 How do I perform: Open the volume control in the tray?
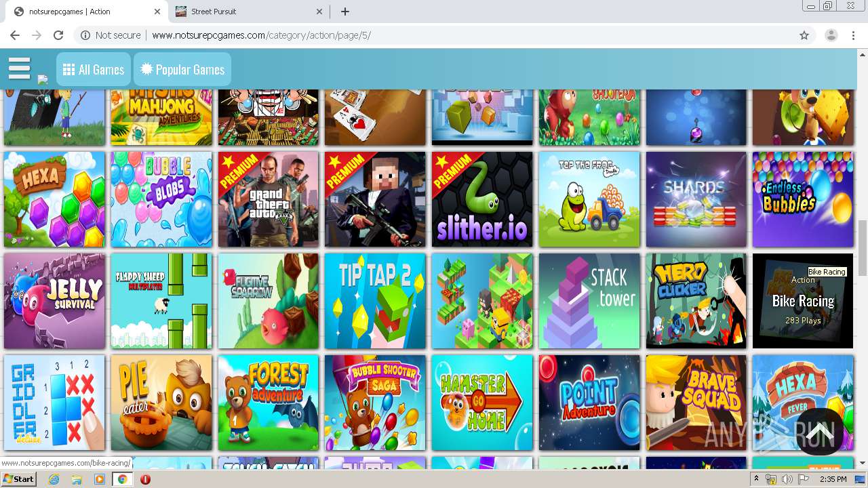787,479
